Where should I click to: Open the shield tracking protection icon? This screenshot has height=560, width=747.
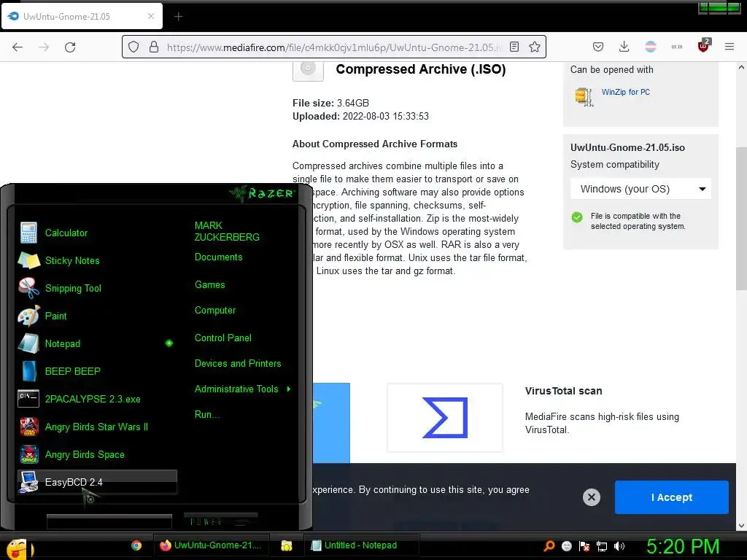pos(134,47)
